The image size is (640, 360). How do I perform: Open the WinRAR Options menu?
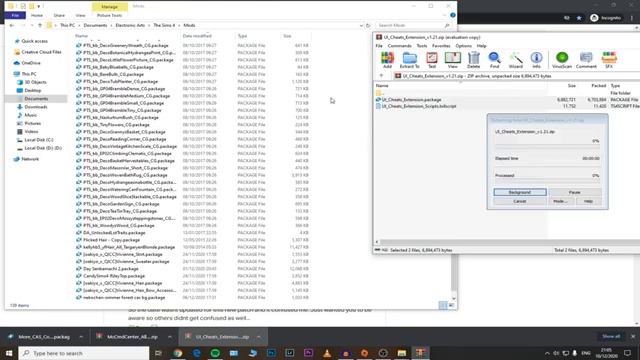(x=463, y=46)
